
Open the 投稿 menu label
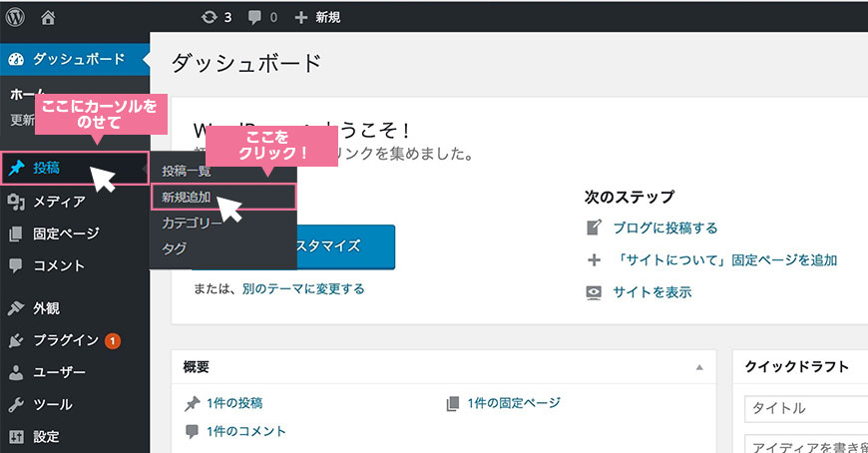point(46,168)
